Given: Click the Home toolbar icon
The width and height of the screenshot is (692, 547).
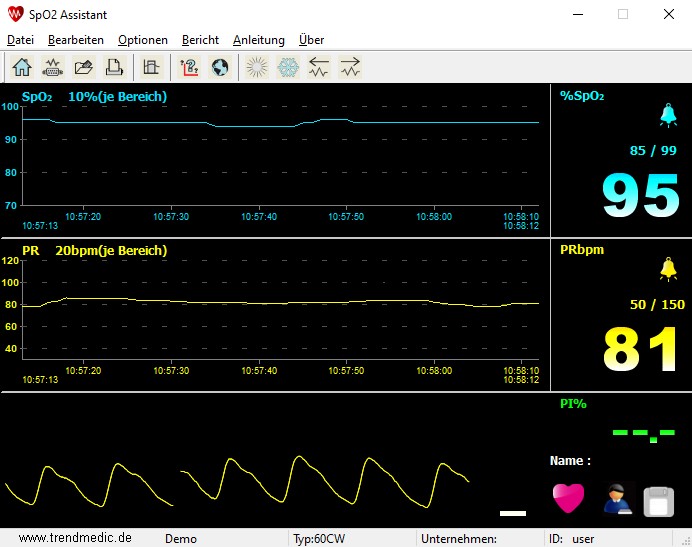Looking at the screenshot, I should point(22,68).
